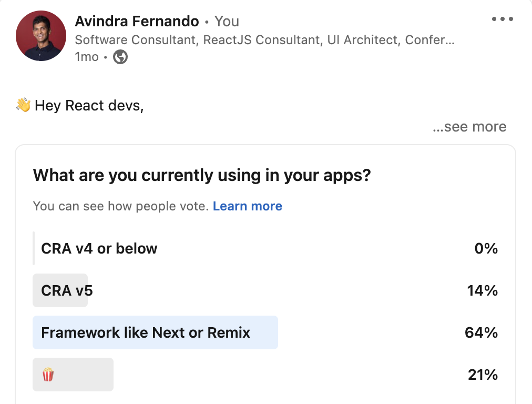Click the globe public visibility icon
Image resolution: width=532 pixels, height=404 pixels.
120,57
